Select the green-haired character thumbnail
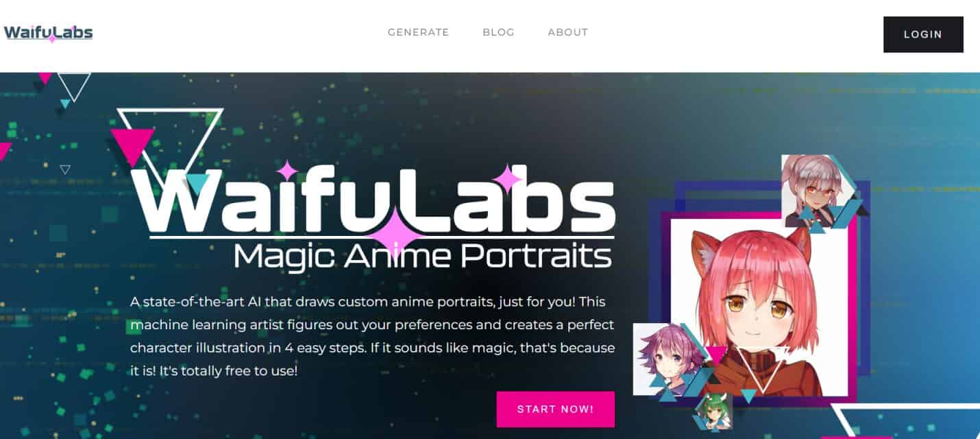Screen dimensions: 980x439 [713, 411]
